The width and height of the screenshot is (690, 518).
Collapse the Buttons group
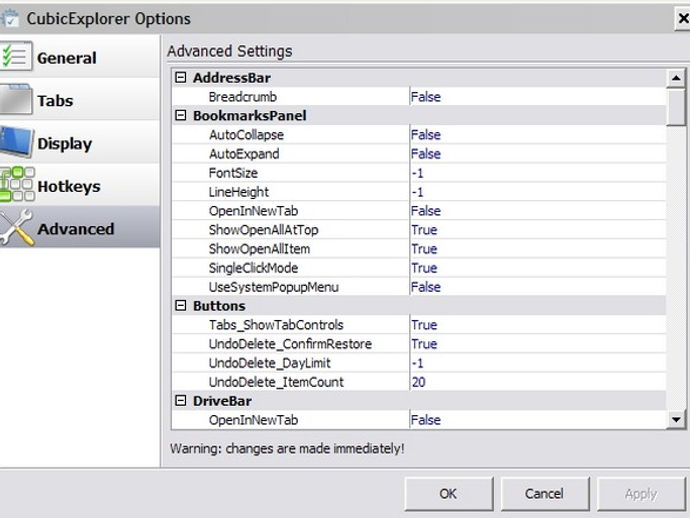coord(180,306)
